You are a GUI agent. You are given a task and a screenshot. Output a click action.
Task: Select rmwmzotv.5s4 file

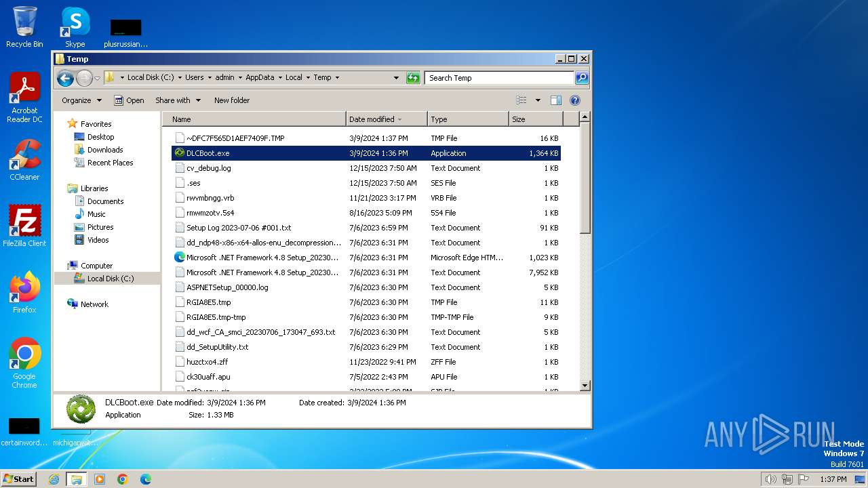(366, 213)
